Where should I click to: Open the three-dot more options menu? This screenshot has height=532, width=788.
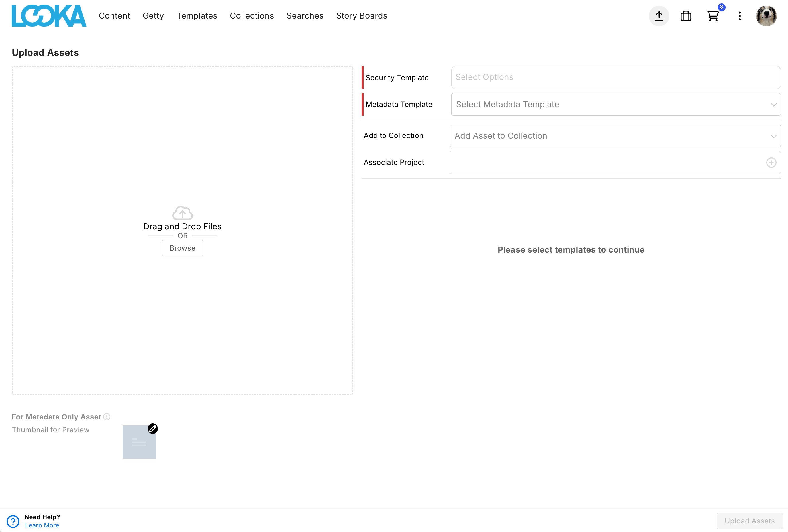[740, 16]
